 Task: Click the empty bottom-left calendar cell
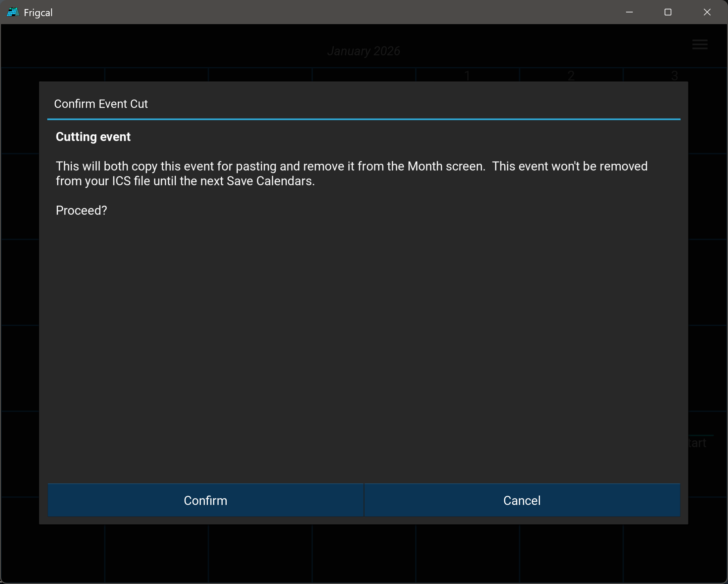(53, 553)
